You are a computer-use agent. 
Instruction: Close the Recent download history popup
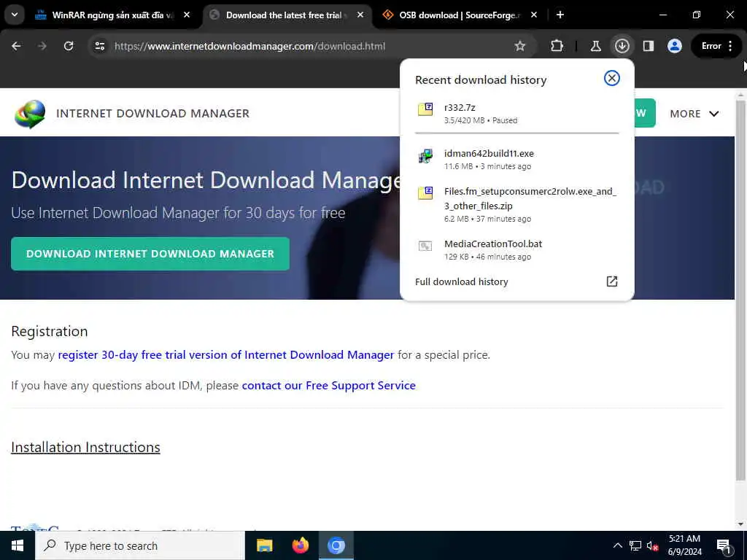point(612,78)
